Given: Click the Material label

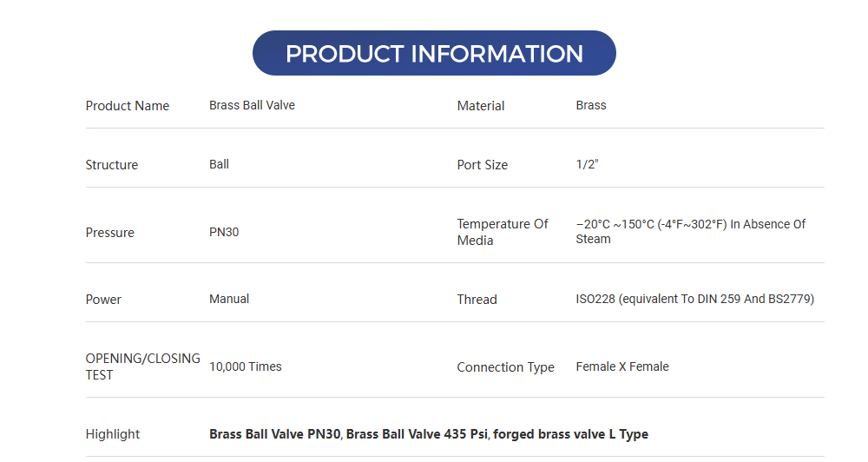Looking at the screenshot, I should pyautogui.click(x=481, y=106).
